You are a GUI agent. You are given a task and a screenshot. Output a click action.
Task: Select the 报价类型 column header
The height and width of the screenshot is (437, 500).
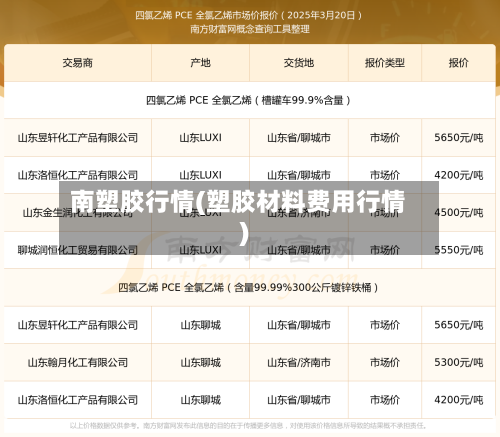(x=385, y=63)
